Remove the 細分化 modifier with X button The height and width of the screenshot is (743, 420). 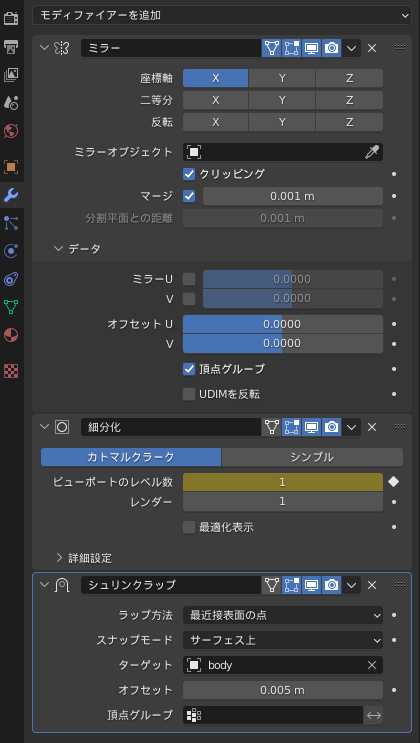[x=372, y=427]
